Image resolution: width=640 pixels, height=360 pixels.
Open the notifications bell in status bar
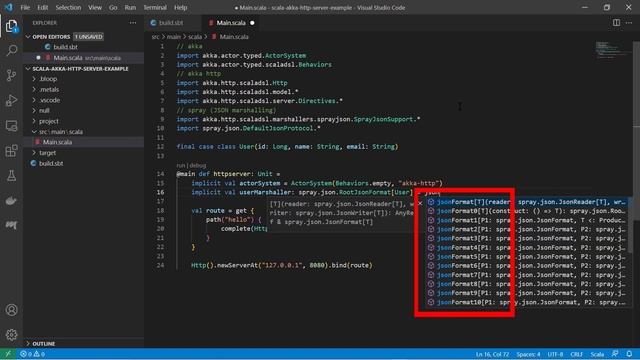click(x=629, y=354)
